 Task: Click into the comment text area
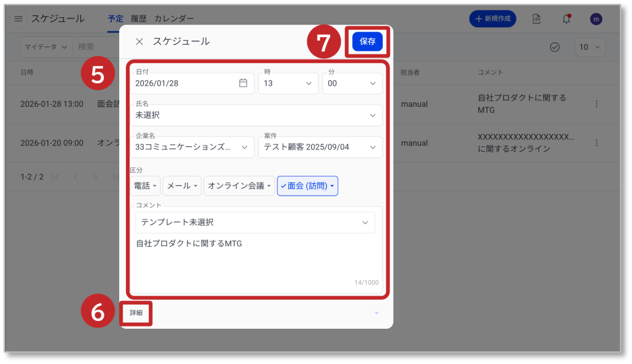click(255, 259)
